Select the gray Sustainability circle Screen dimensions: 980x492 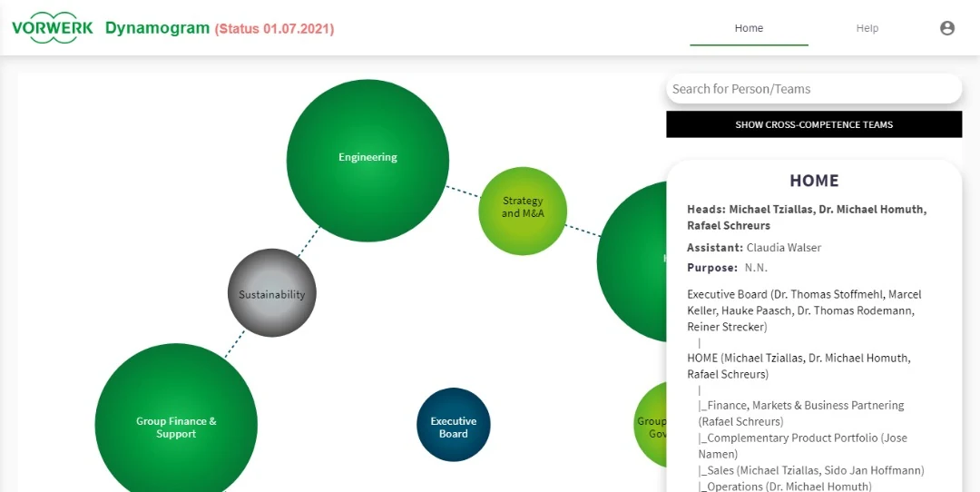pos(272,292)
